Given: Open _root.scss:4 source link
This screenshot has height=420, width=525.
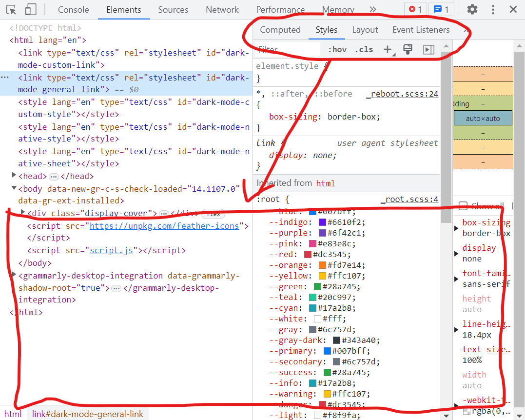Looking at the screenshot, I should 409,200.
